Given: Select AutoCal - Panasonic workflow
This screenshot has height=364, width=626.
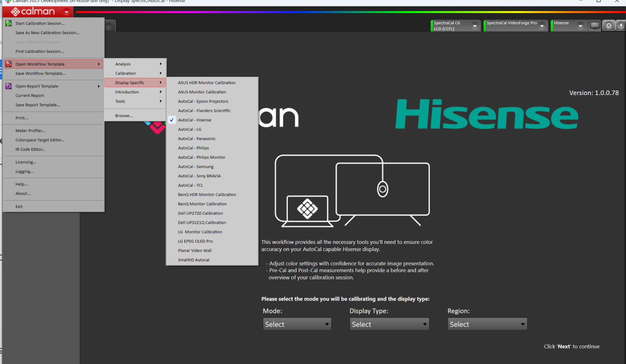Looking at the screenshot, I should [x=212, y=139].
